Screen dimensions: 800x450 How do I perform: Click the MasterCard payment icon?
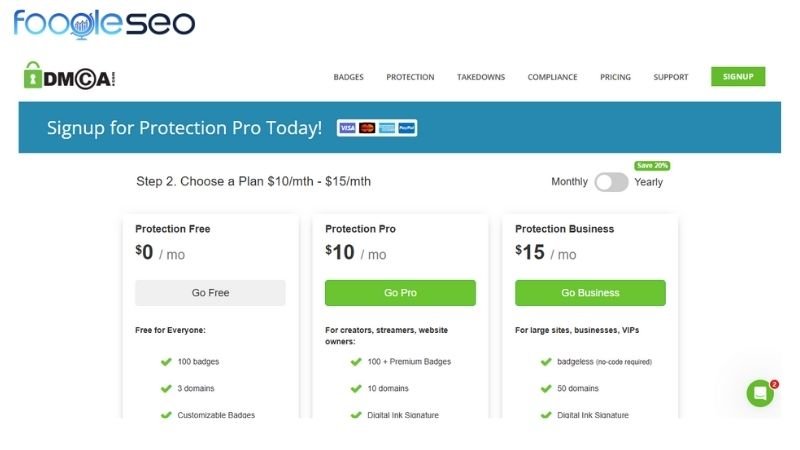(x=367, y=128)
